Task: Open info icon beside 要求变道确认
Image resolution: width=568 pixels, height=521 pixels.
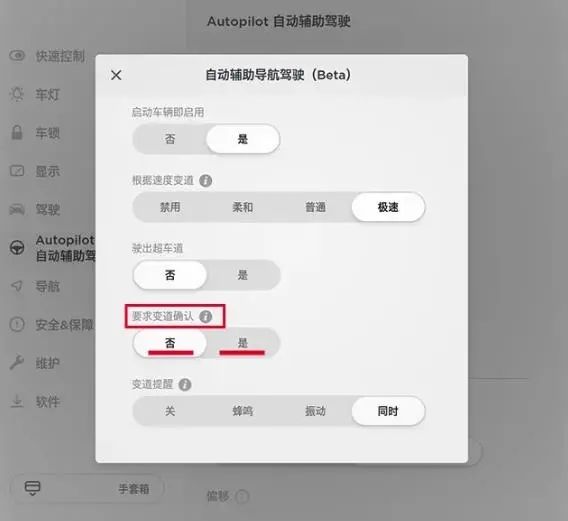Action: [205, 317]
